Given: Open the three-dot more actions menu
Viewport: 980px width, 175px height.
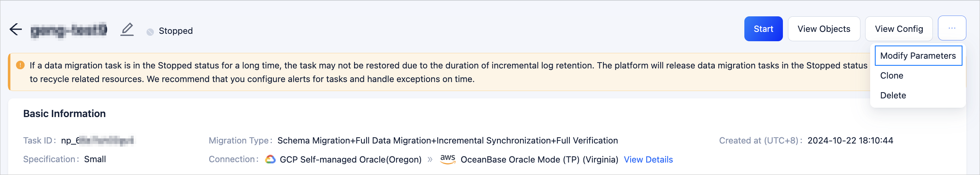Looking at the screenshot, I should pyautogui.click(x=952, y=28).
